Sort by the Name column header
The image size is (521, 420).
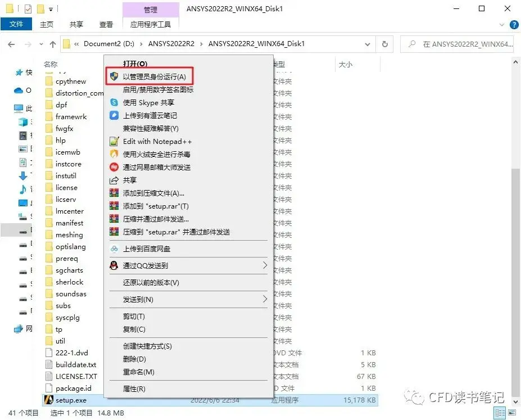(51, 64)
